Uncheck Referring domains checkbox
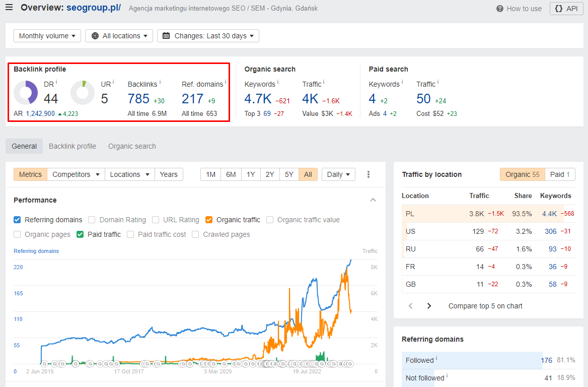588x387 pixels. click(17, 220)
